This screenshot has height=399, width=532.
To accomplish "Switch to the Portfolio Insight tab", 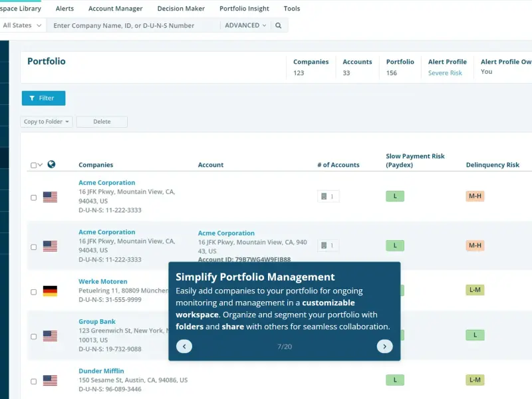I will 244,9.
